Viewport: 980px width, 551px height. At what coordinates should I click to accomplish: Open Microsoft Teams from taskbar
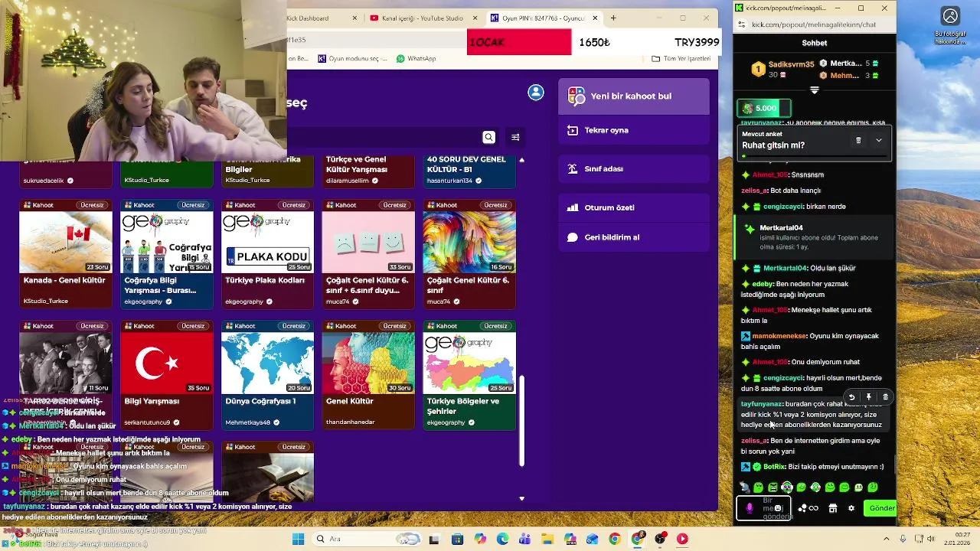[525, 539]
